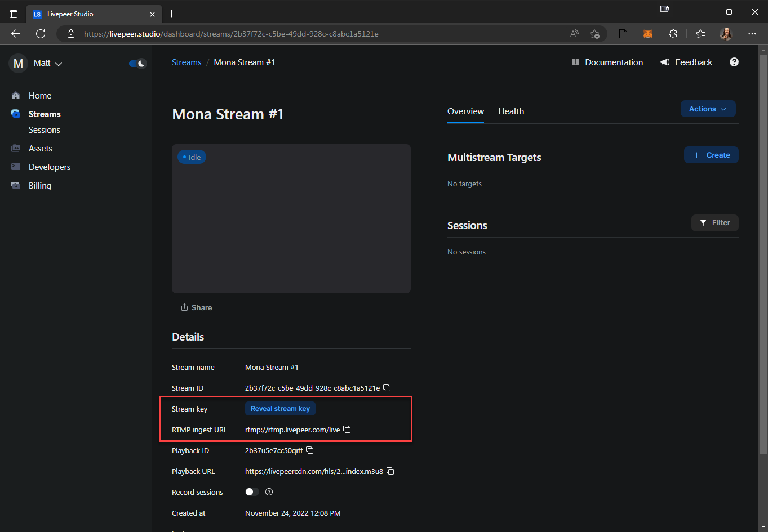Click the Billing sidebar icon
This screenshot has width=768, height=532.
[x=16, y=186]
